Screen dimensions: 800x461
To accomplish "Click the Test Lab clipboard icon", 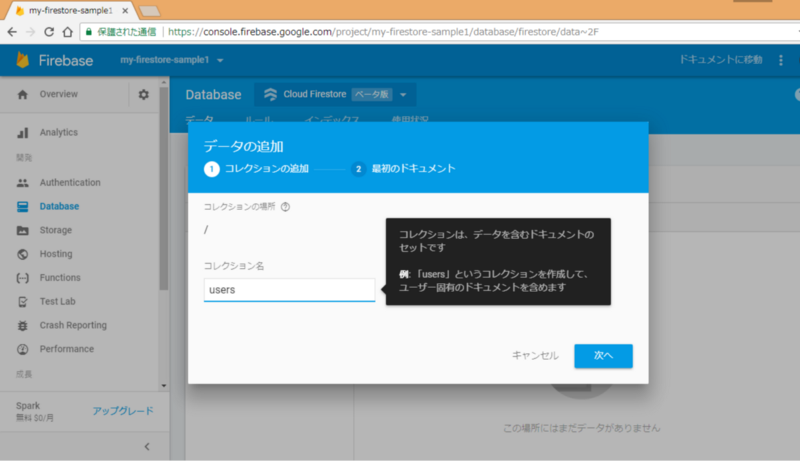I will click(x=22, y=302).
